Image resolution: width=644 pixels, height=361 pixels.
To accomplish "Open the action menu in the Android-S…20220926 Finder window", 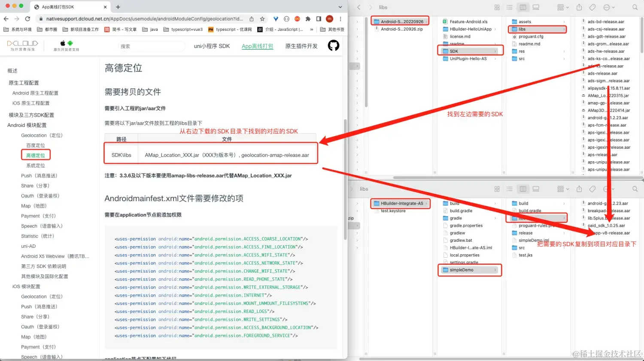I will tap(609, 7).
